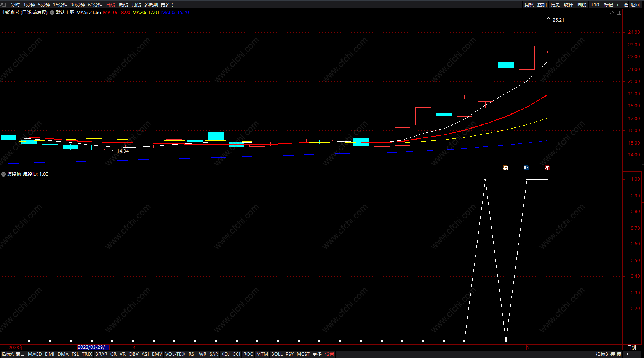Select the TRIX indicator

point(87,354)
